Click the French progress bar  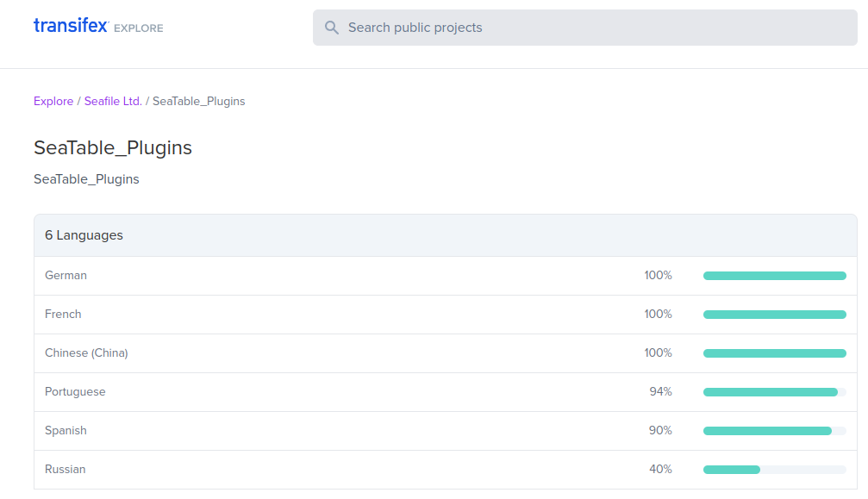click(774, 315)
